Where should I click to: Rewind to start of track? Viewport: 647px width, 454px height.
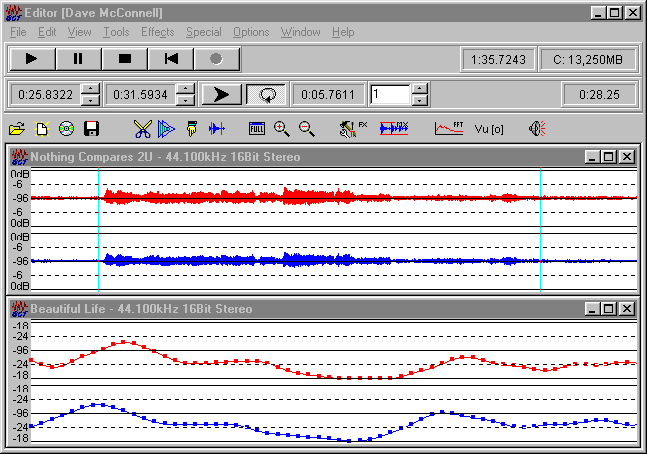pyautogui.click(x=171, y=59)
